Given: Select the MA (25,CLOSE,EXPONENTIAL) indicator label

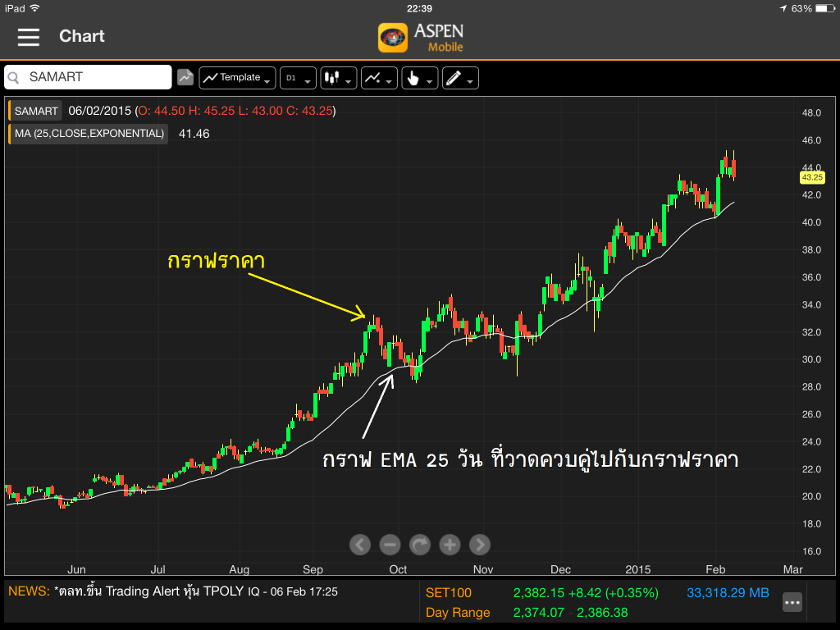Looking at the screenshot, I should [89, 133].
